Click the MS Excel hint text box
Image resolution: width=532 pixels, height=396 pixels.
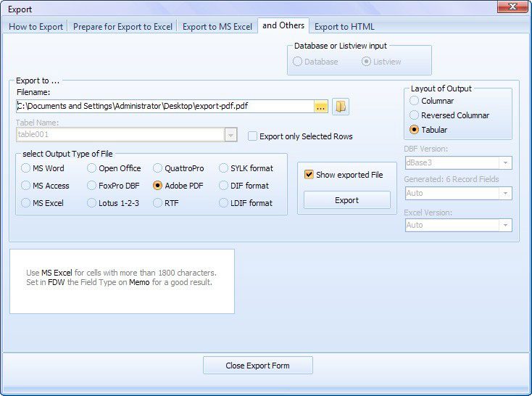click(x=122, y=281)
